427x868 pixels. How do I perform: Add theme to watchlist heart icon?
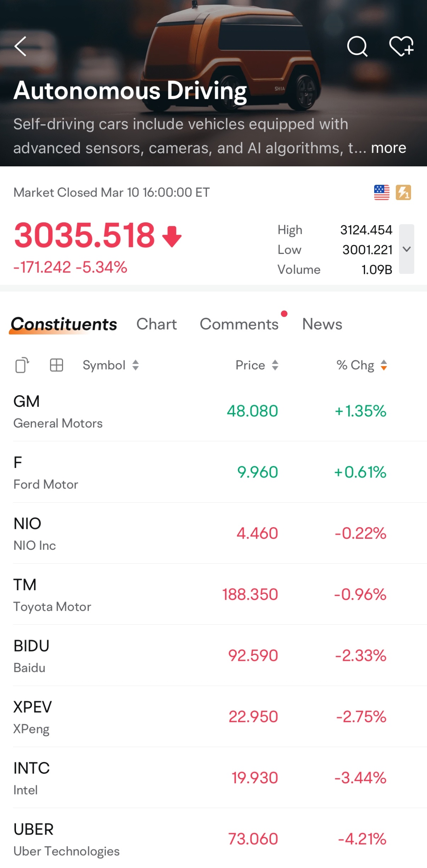401,46
